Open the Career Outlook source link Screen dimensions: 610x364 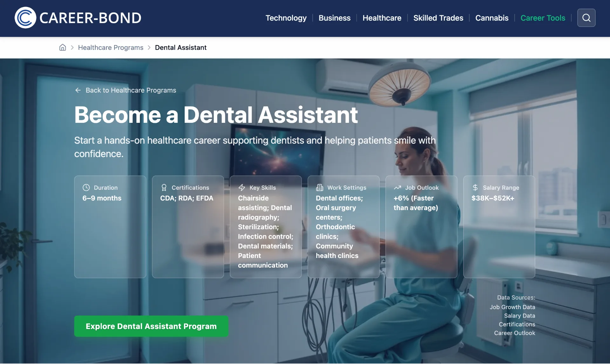coord(514,333)
